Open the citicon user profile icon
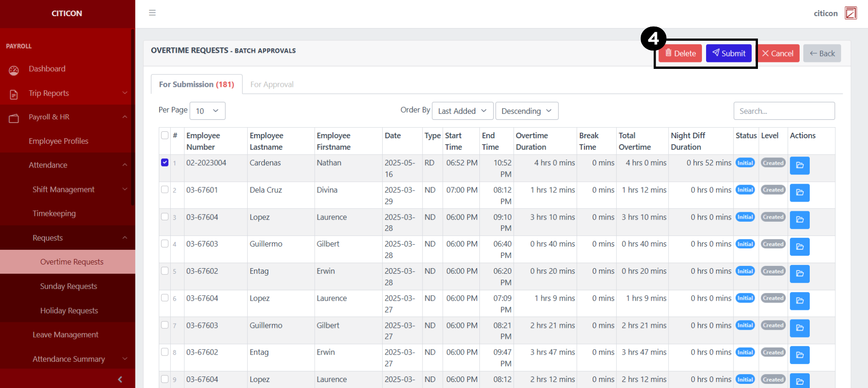 pyautogui.click(x=851, y=13)
